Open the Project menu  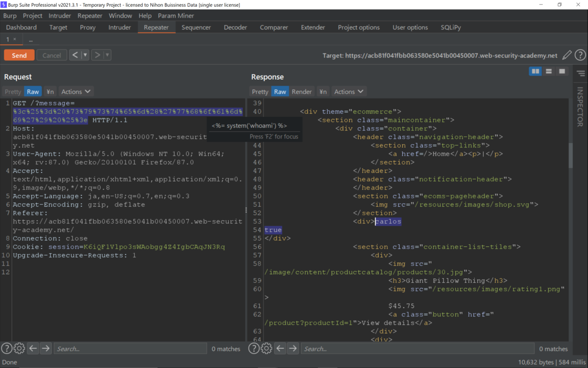(x=32, y=16)
